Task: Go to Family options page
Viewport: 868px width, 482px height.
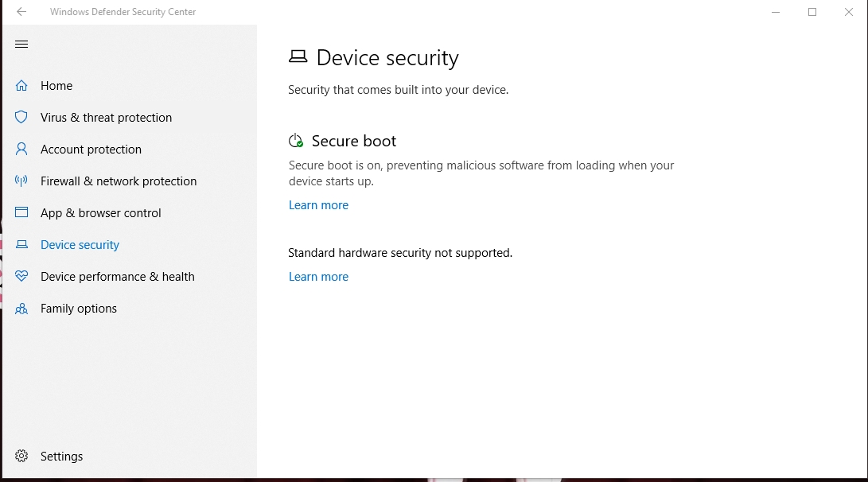Action: tap(79, 309)
